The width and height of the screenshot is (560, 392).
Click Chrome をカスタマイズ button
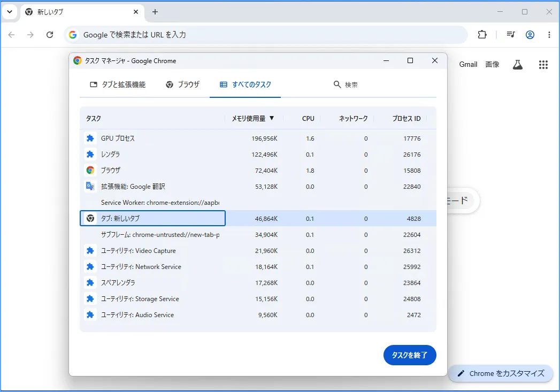coord(501,373)
